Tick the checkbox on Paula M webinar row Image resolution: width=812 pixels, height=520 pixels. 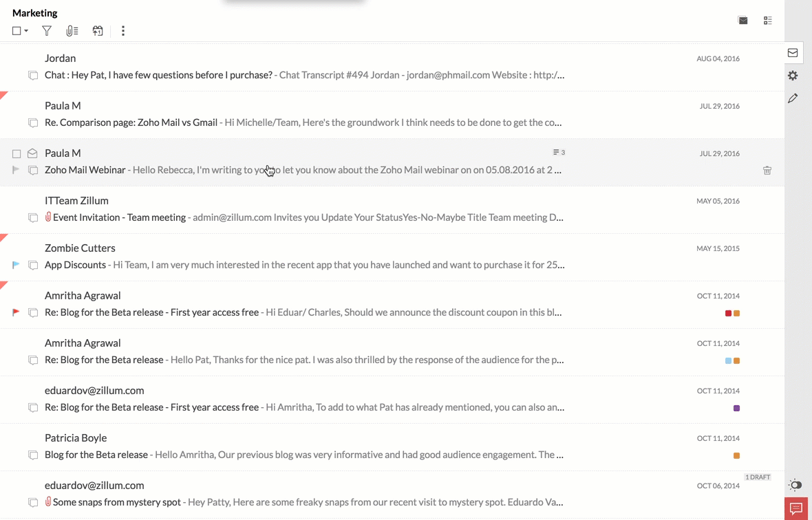pyautogui.click(x=17, y=153)
